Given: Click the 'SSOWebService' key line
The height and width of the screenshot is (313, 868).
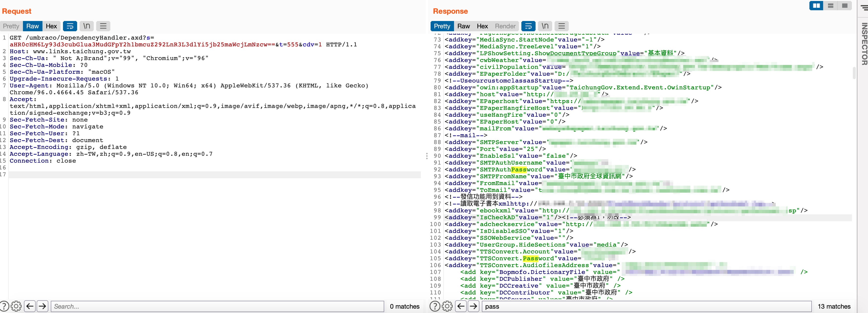Looking at the screenshot, I should pyautogui.click(x=509, y=238).
